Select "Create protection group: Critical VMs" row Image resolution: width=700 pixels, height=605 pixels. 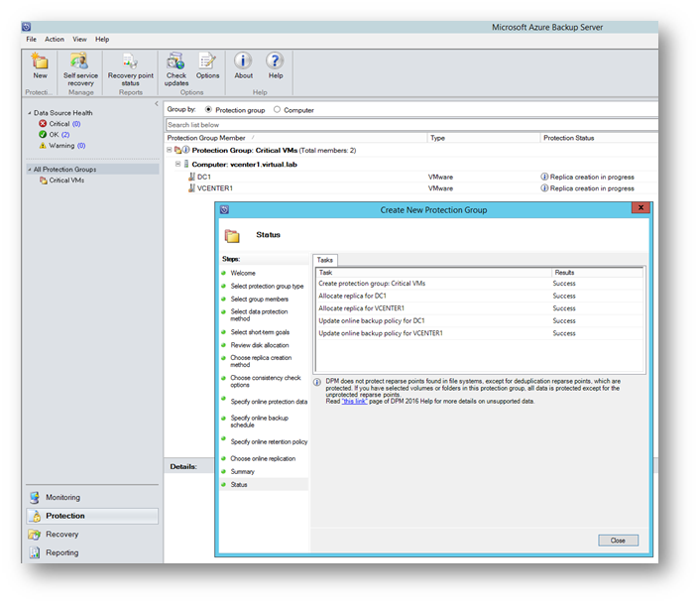(x=480, y=284)
